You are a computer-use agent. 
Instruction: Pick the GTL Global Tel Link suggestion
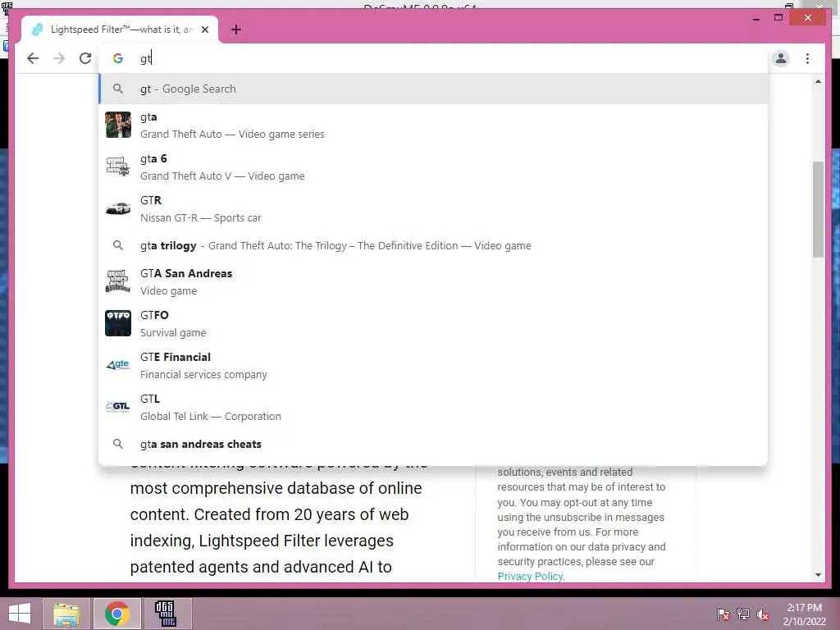tap(433, 407)
